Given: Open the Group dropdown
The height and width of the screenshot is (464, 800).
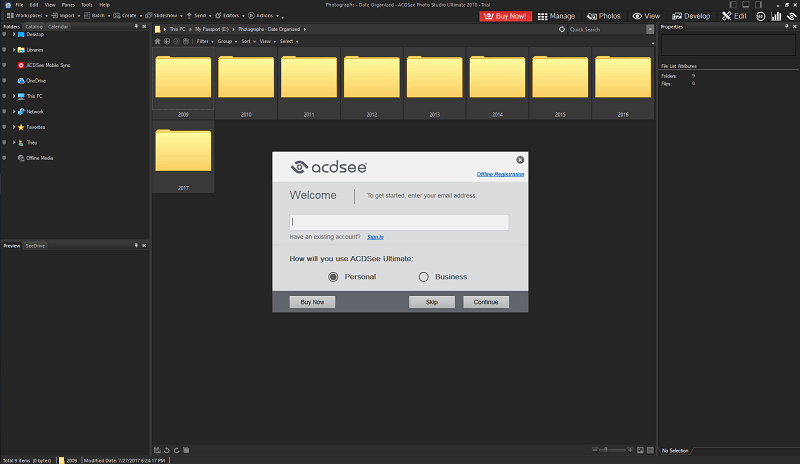Looking at the screenshot, I should point(227,41).
